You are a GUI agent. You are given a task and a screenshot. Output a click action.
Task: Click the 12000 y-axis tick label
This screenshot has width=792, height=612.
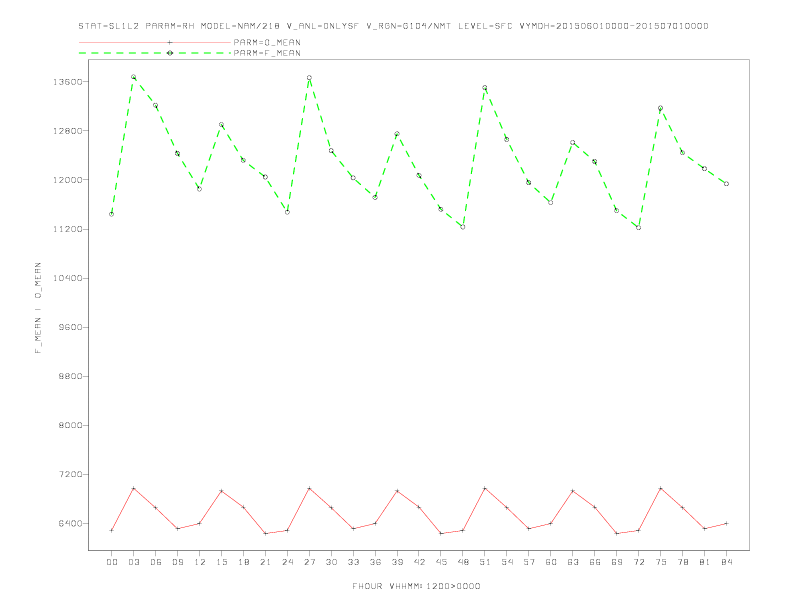coord(67,180)
